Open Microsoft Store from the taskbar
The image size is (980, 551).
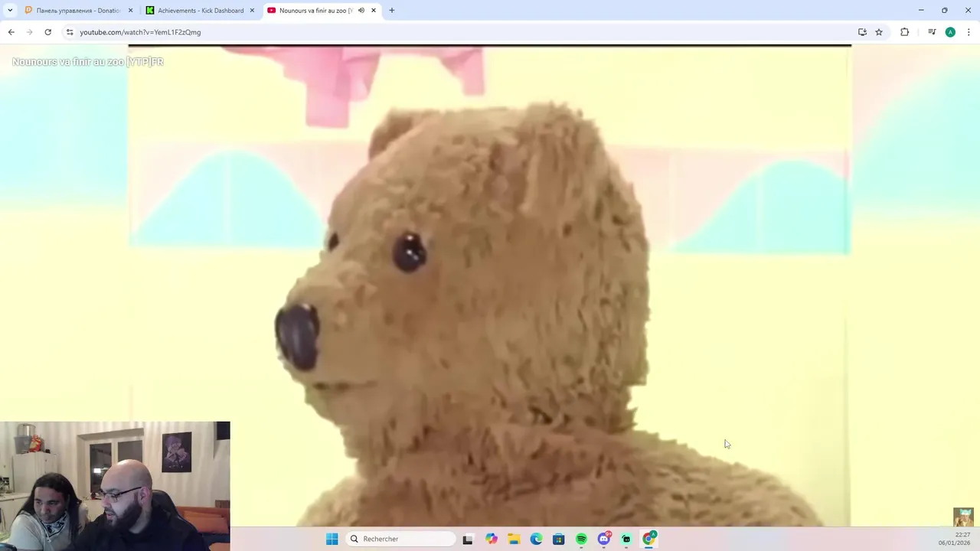[559, 539]
